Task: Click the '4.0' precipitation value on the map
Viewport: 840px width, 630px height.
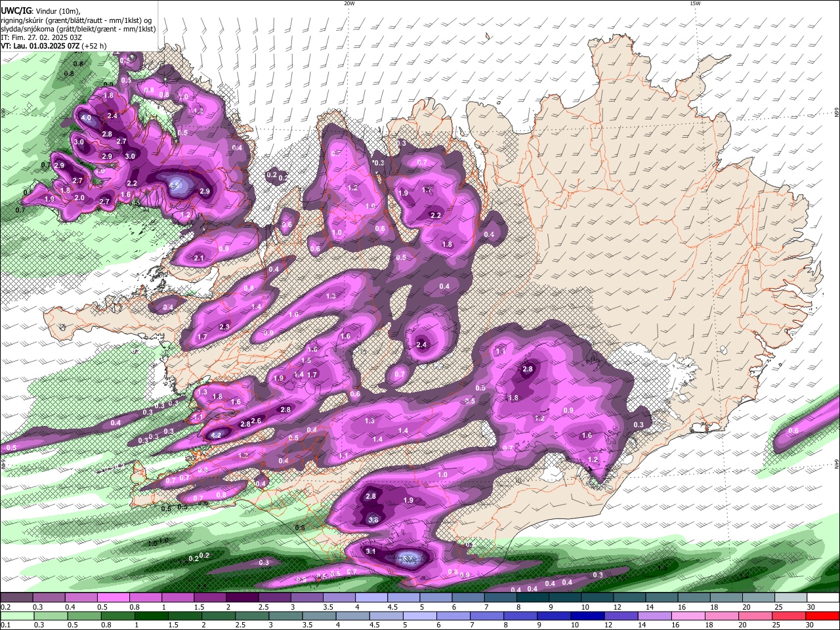Action: tap(87, 118)
